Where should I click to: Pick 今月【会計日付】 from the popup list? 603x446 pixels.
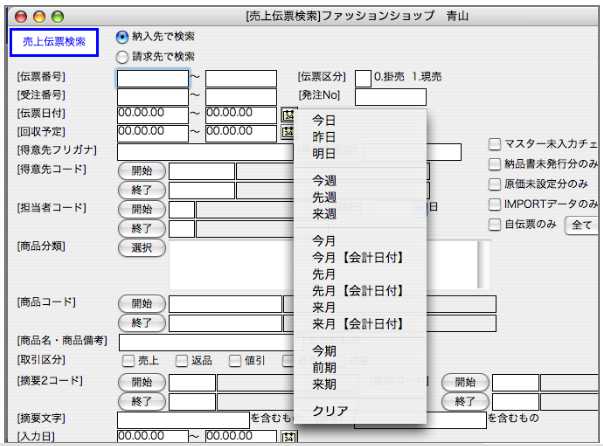pyautogui.click(x=357, y=258)
